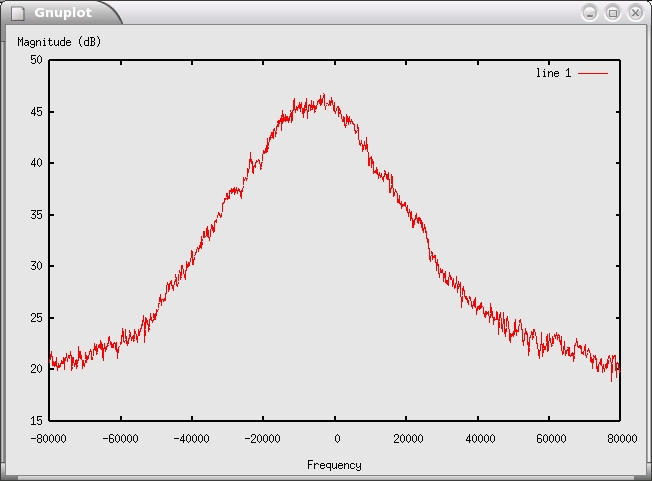652x481 pixels.
Task: Click the "Magnitude (dB)" axis title
Action: tap(59, 42)
